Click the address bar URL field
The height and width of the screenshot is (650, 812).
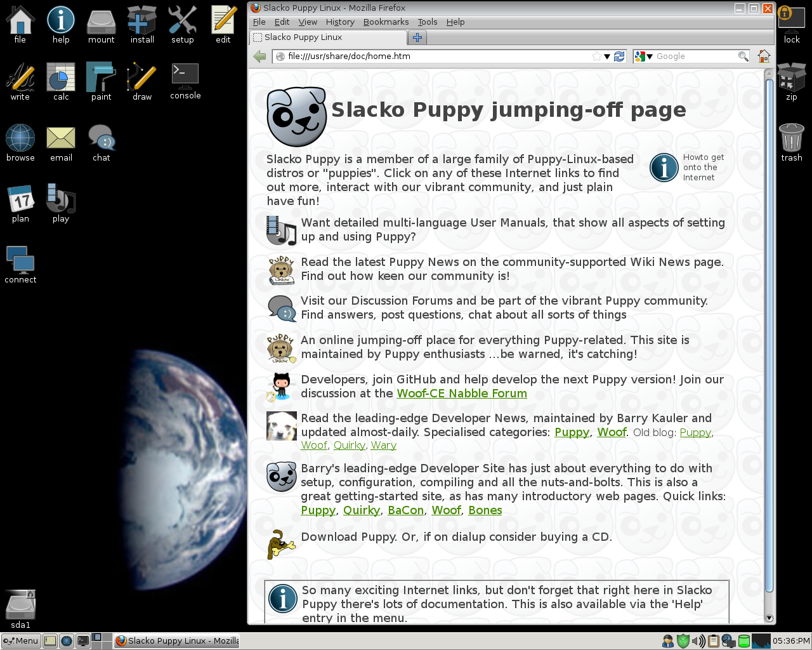438,56
